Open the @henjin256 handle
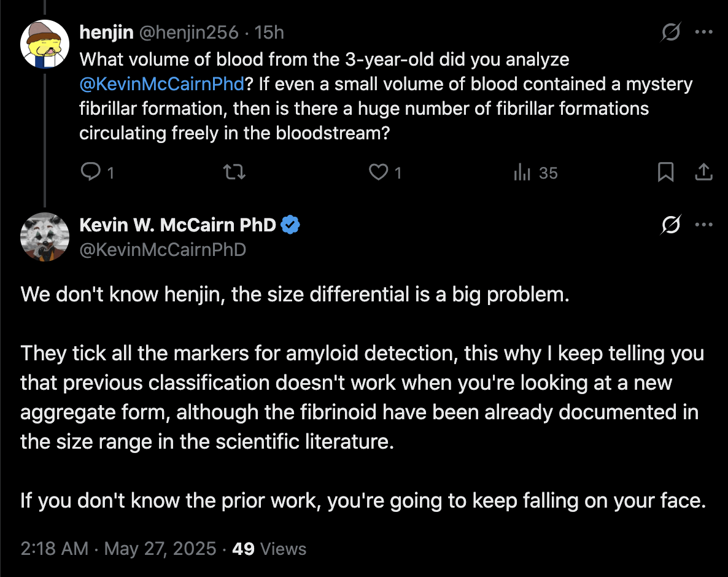Image resolution: width=728 pixels, height=577 pixels. point(188,33)
